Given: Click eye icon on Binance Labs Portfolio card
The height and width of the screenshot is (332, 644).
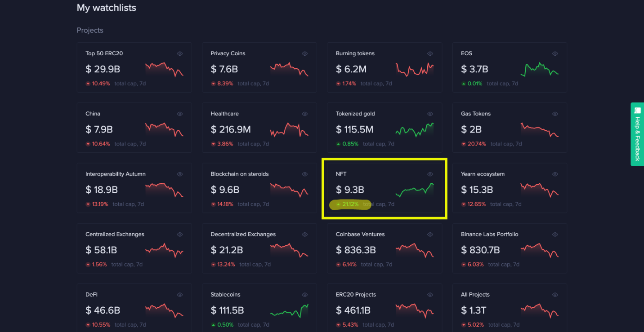Looking at the screenshot, I should pos(555,235).
